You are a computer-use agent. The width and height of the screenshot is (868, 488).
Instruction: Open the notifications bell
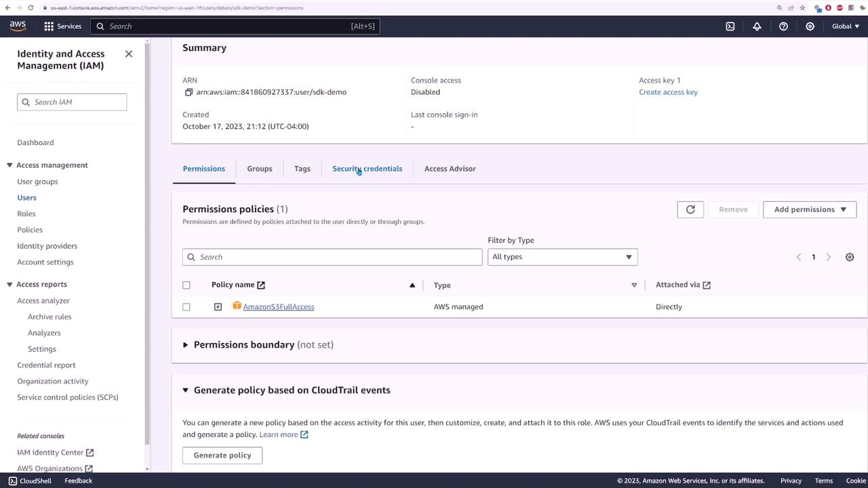point(757,26)
